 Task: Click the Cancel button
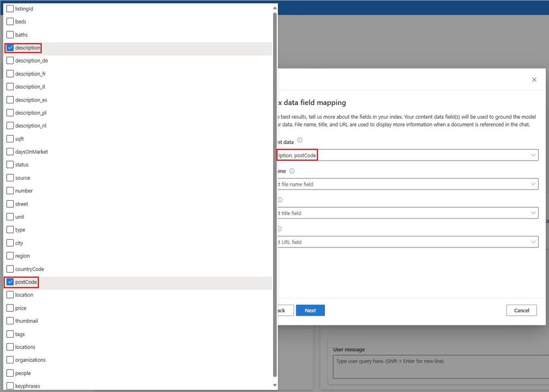[x=522, y=311]
